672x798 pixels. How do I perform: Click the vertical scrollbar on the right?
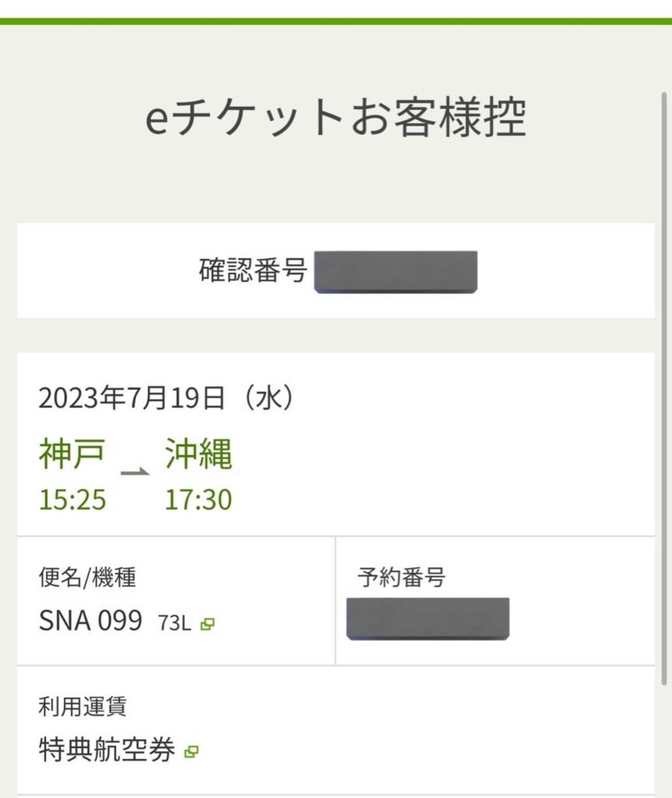pyautogui.click(x=664, y=389)
